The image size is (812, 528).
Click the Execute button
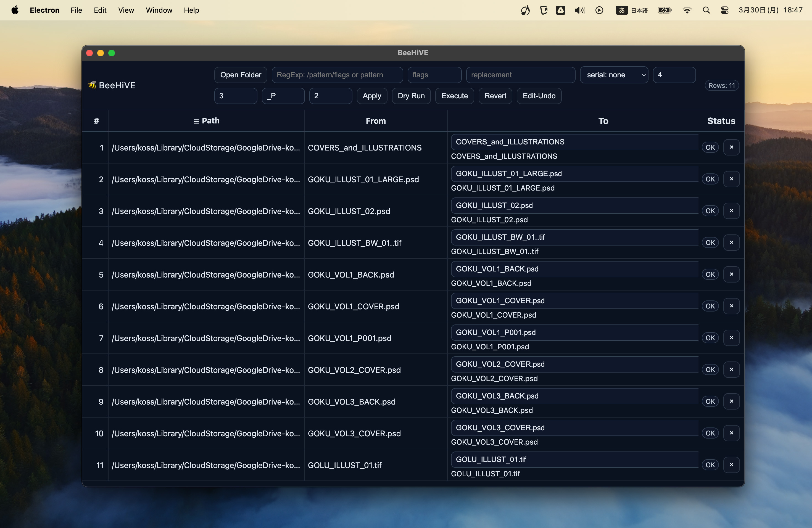coord(454,96)
